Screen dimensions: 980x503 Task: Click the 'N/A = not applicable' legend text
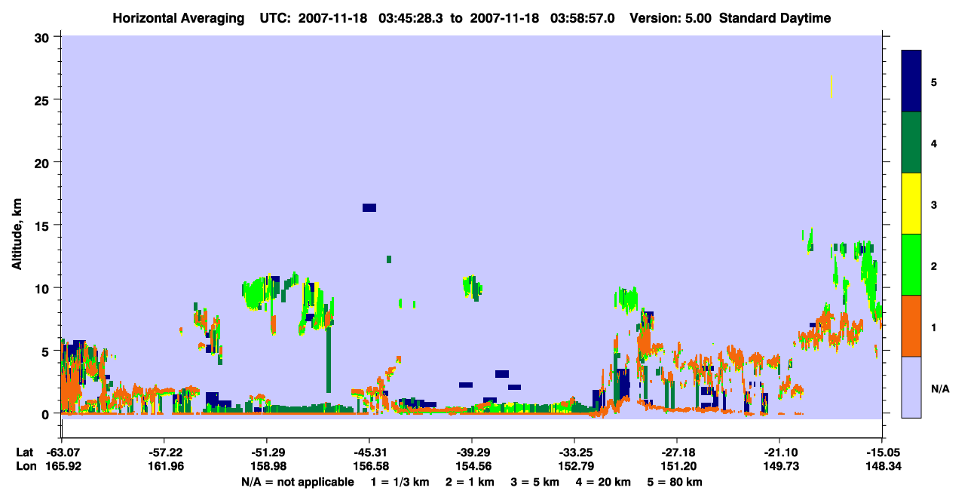point(298,482)
